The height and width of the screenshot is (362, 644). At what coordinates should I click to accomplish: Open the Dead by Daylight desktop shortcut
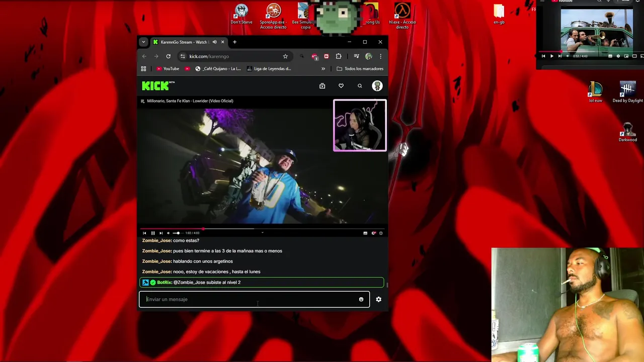[x=627, y=93]
